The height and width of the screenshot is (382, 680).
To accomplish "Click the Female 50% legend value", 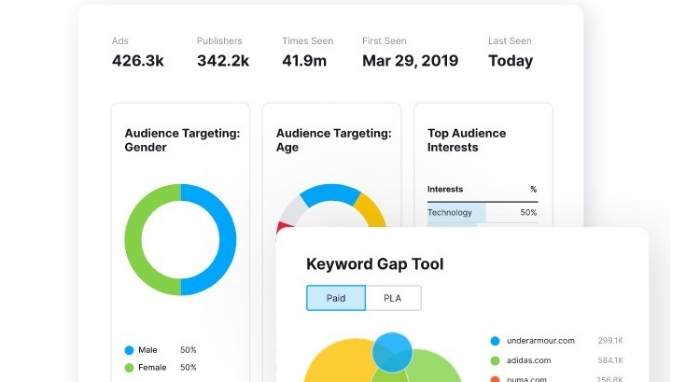I will click(188, 368).
